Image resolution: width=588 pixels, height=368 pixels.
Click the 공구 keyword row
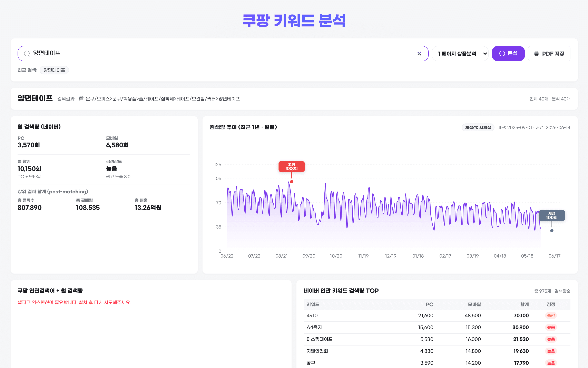pos(437,363)
